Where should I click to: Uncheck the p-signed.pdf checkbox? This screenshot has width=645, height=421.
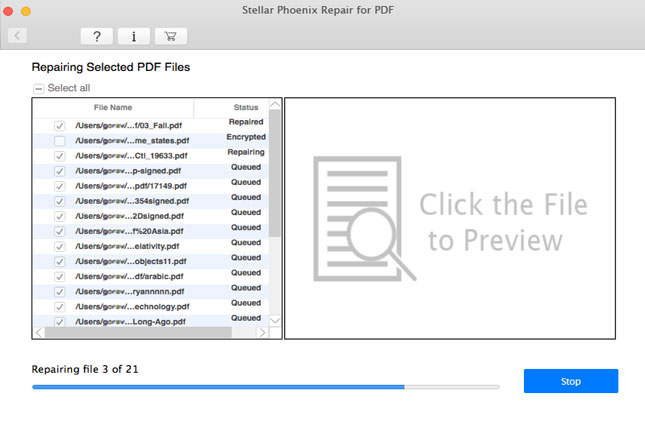point(60,171)
